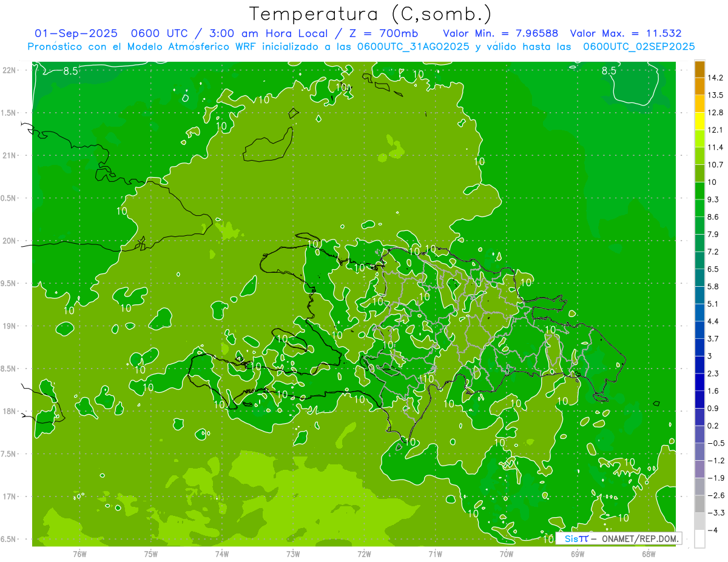Image resolution: width=728 pixels, height=562 pixels.
Task: Click the '71W' longitude axis label
Action: point(435,554)
